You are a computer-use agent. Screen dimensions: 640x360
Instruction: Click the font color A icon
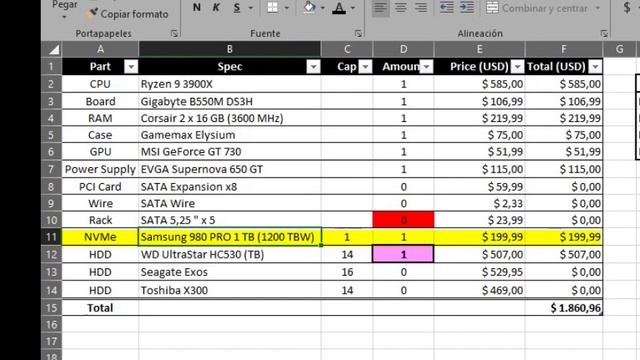[x=339, y=7]
